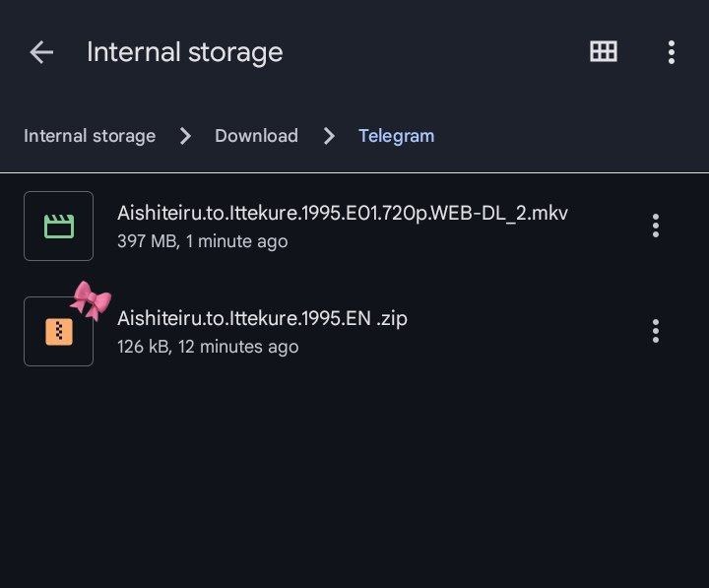The width and height of the screenshot is (709, 588).
Task: Select the Telegram breadcrumb
Action: pos(396,136)
